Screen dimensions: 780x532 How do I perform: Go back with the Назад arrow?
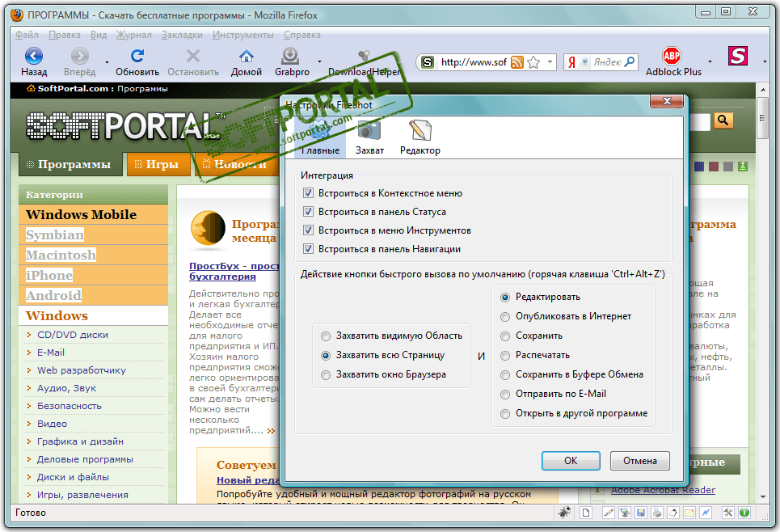pyautogui.click(x=34, y=57)
